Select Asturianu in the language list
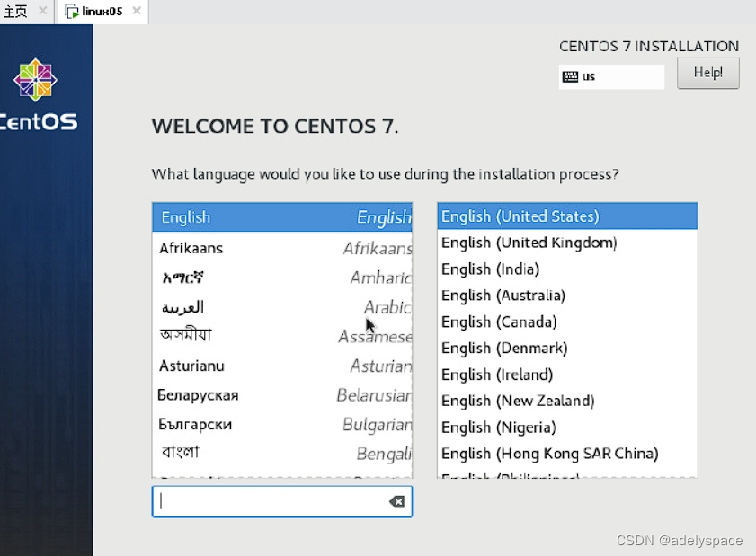756x556 pixels. tap(282, 366)
